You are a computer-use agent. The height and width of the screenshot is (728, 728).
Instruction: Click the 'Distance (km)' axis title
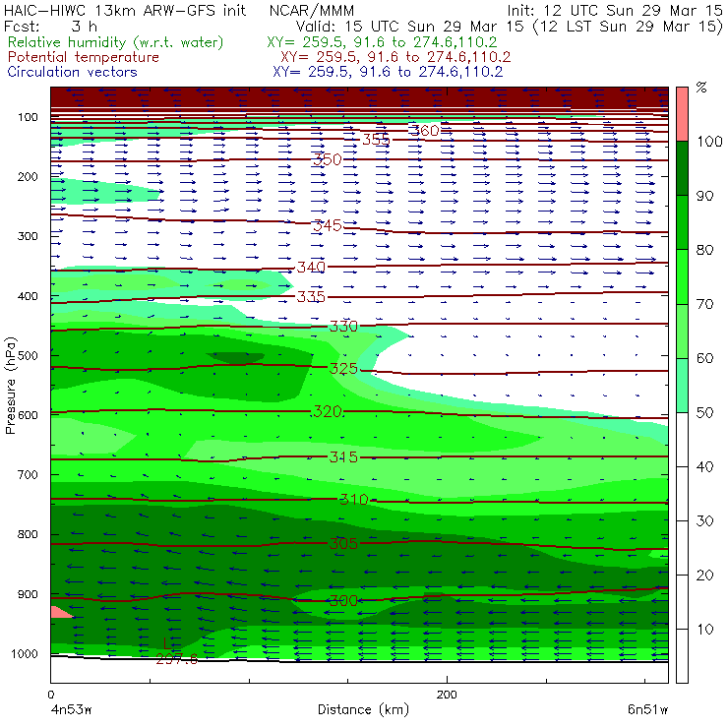(x=363, y=710)
